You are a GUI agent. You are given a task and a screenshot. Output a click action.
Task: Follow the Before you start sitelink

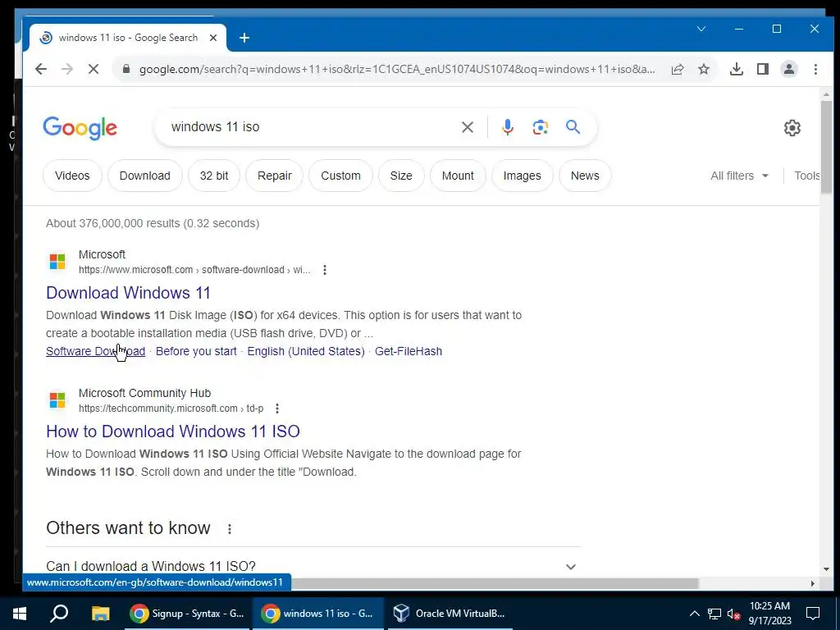(196, 351)
